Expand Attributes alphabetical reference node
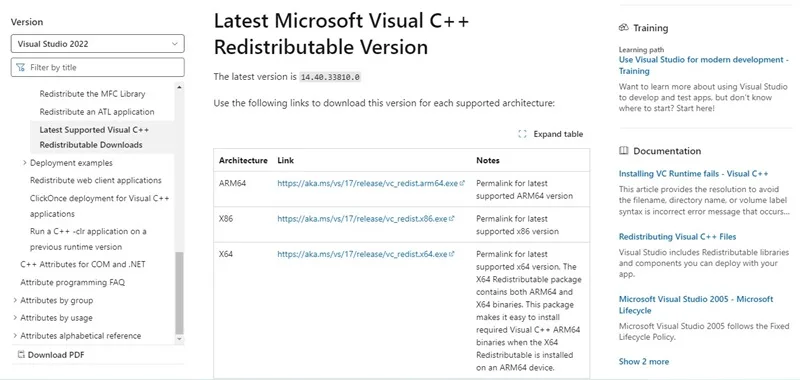Screen dimensions: 800x380 tap(15, 336)
